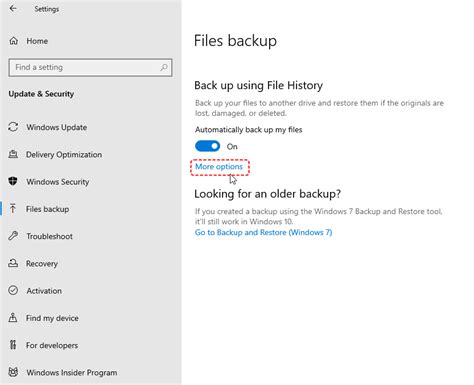
Task: Go to Activation settings
Action: (44, 291)
